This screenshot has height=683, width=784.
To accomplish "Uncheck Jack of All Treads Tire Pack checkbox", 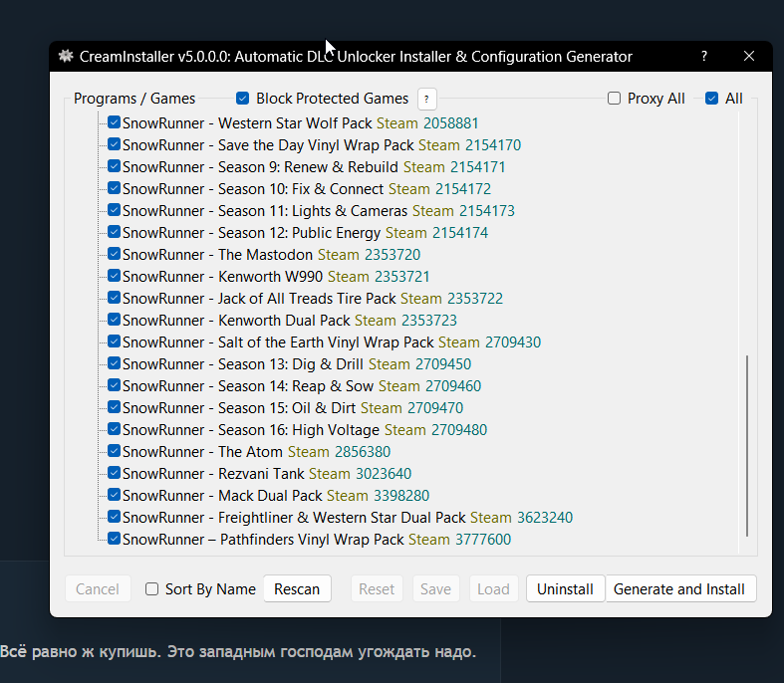I will coord(114,298).
